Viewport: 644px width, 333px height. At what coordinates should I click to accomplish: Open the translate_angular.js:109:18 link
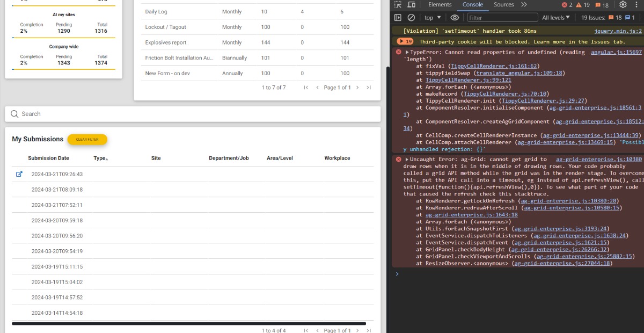519,73
